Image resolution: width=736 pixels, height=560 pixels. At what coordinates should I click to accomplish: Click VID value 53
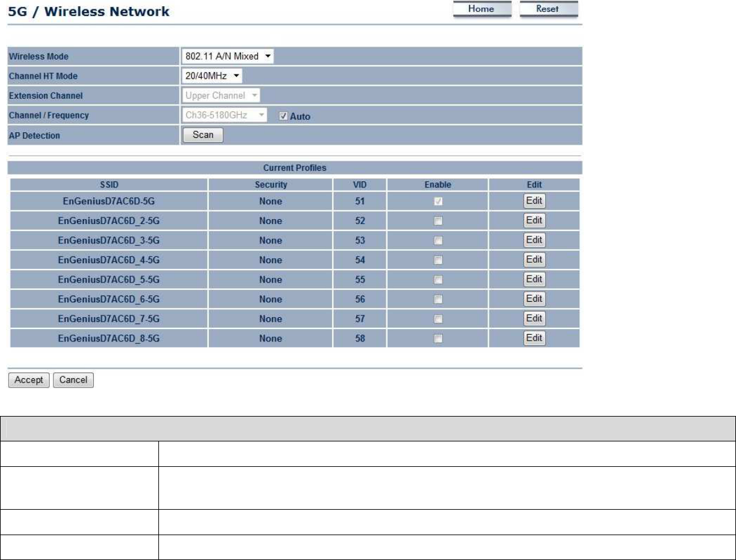pos(360,241)
